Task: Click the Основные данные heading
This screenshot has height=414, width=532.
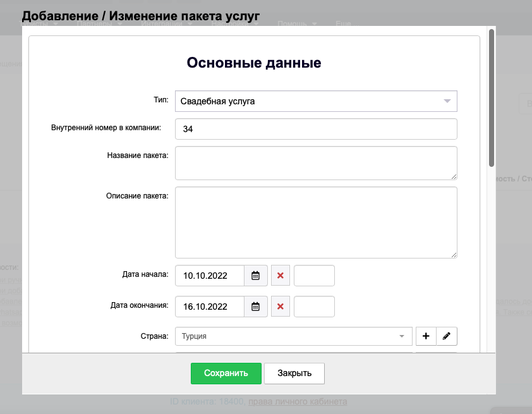Action: (x=254, y=63)
